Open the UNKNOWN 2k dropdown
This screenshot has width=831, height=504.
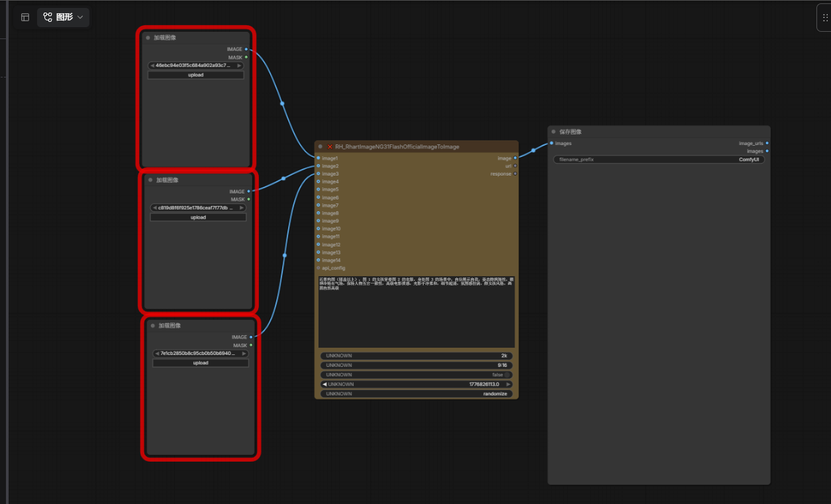(x=416, y=356)
